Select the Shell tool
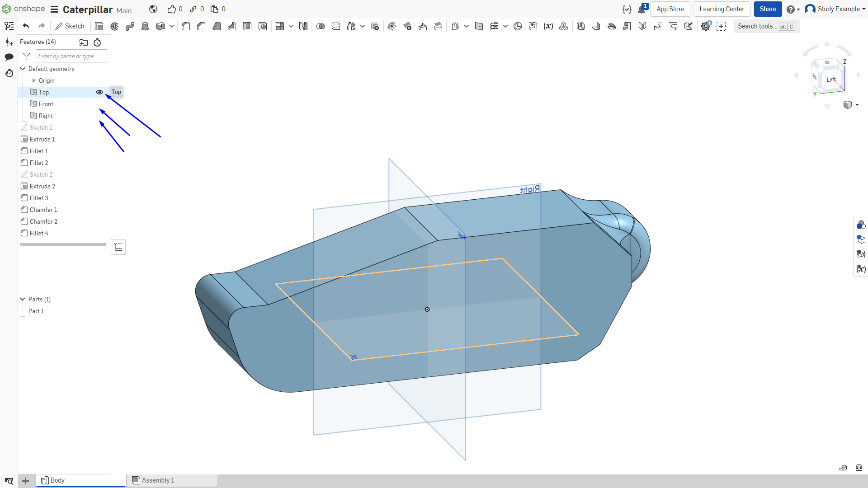Screen dimensions: 868x488 pyautogui.click(x=247, y=26)
